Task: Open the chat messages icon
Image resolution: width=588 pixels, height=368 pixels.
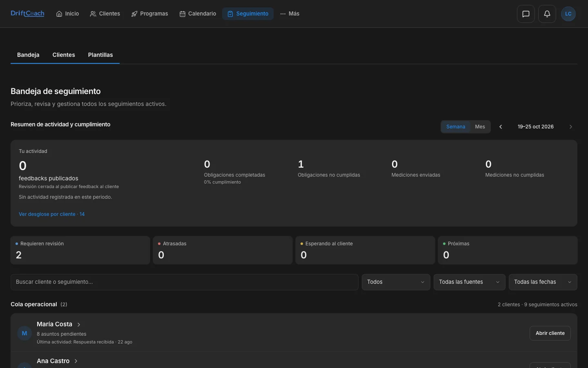Action: [x=526, y=14]
